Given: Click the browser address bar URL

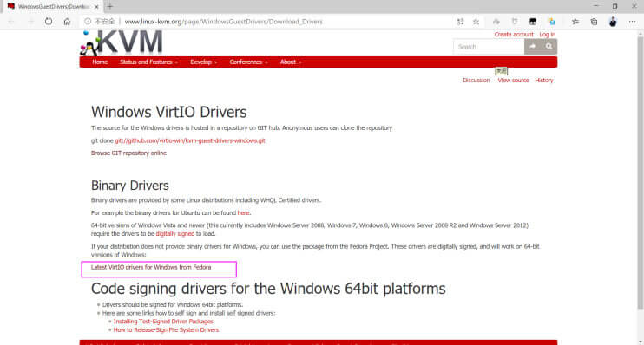Looking at the screenshot, I should pos(223,22).
